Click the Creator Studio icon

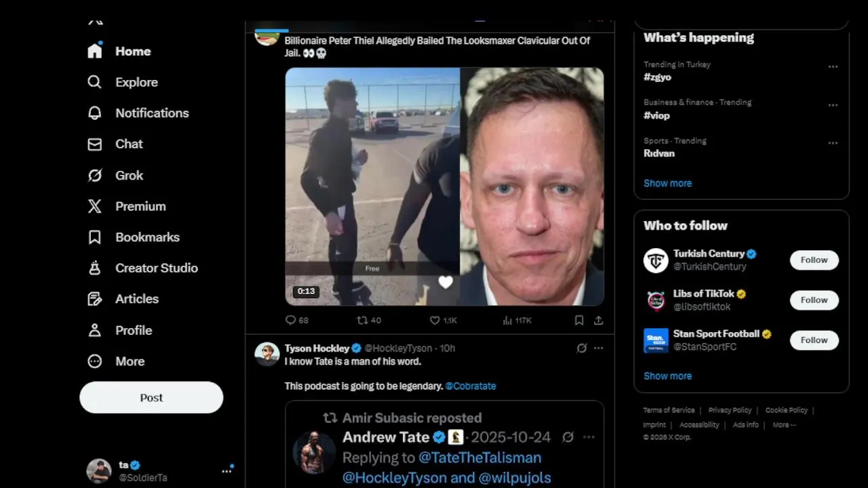click(x=95, y=268)
